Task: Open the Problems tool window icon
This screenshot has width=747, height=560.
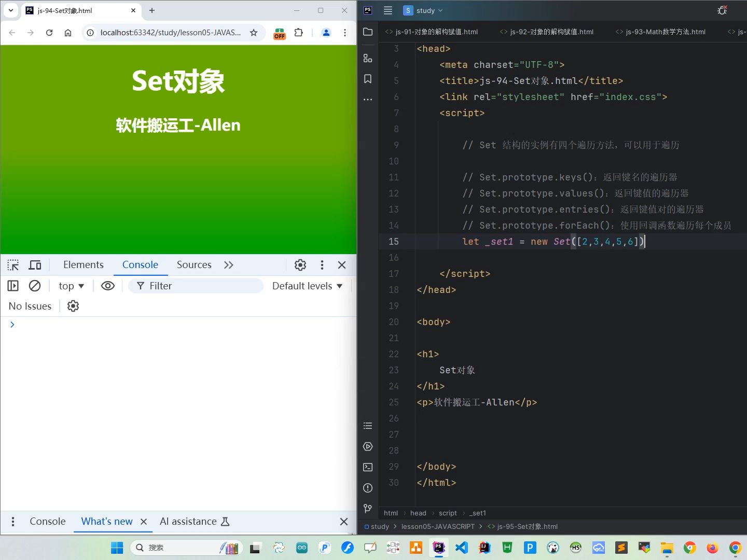Action: tap(368, 488)
